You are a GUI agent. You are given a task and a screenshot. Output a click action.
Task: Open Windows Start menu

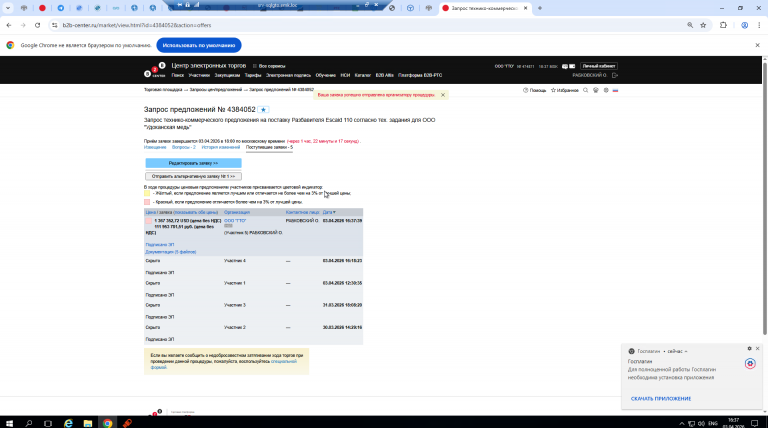pos(9,423)
